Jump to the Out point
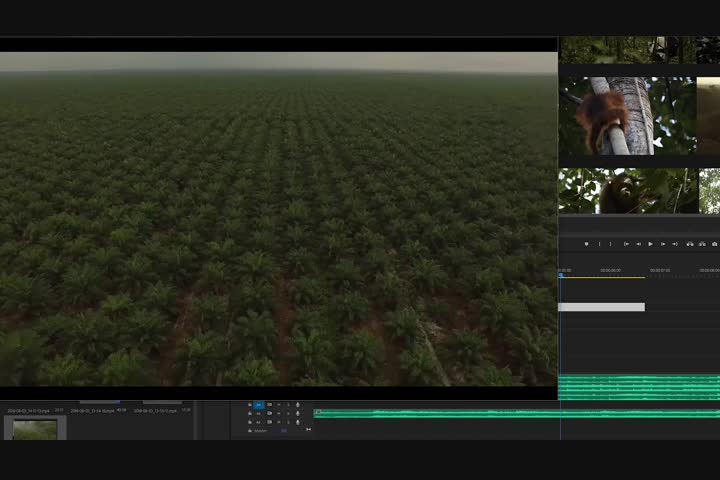Image resolution: width=720 pixels, height=480 pixels. click(x=675, y=244)
